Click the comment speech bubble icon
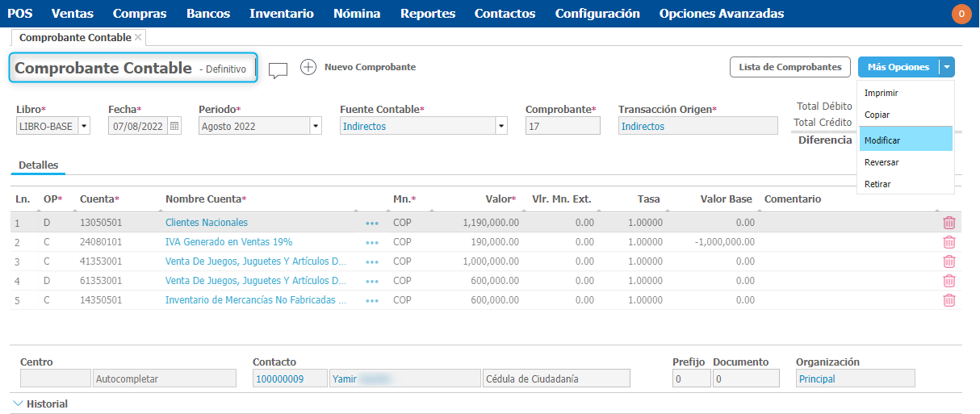The width and height of the screenshot is (980, 414). coord(278,70)
